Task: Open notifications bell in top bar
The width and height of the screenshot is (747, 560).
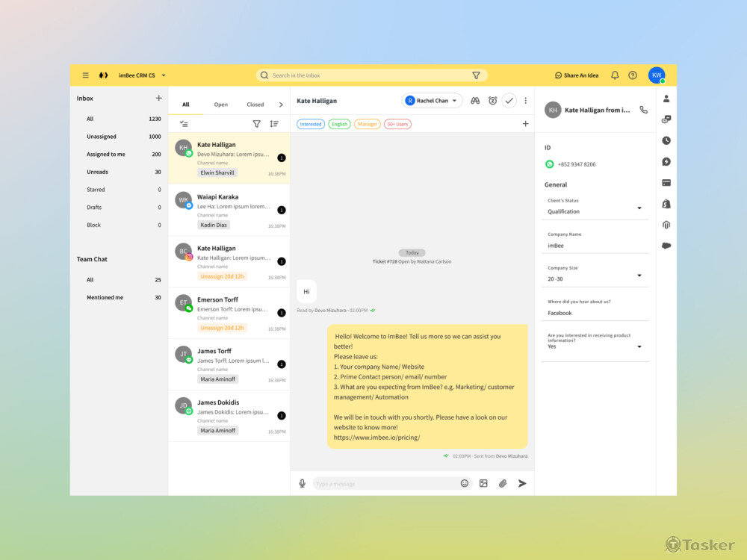Action: point(615,75)
